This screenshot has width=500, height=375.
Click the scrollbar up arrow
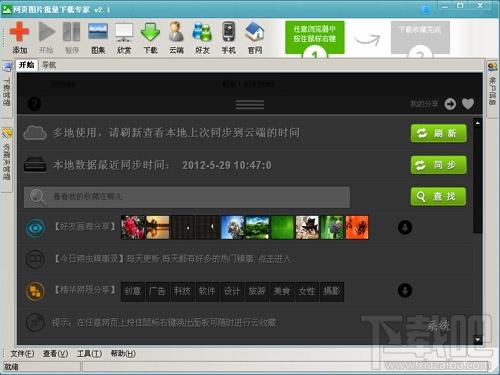click(478, 123)
